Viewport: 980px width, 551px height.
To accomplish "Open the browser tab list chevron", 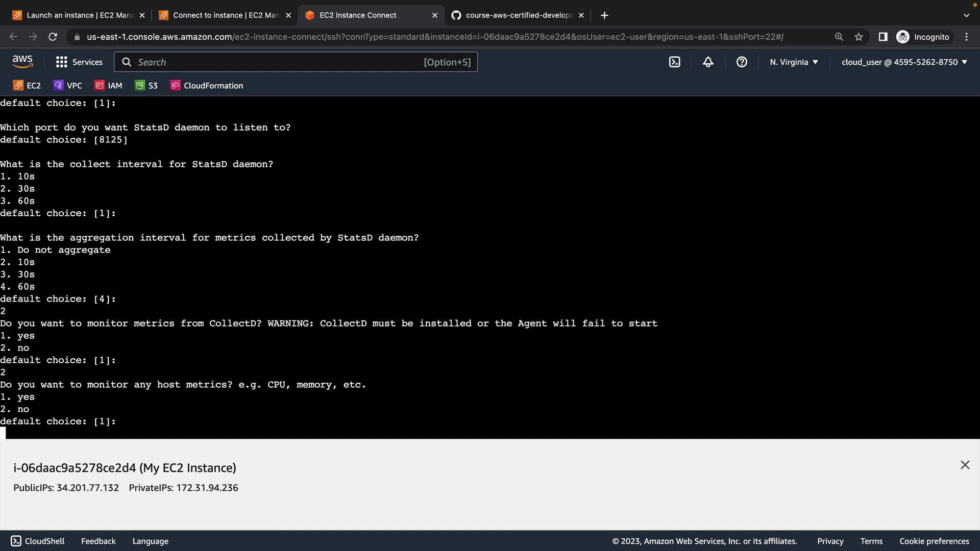I will [966, 15].
